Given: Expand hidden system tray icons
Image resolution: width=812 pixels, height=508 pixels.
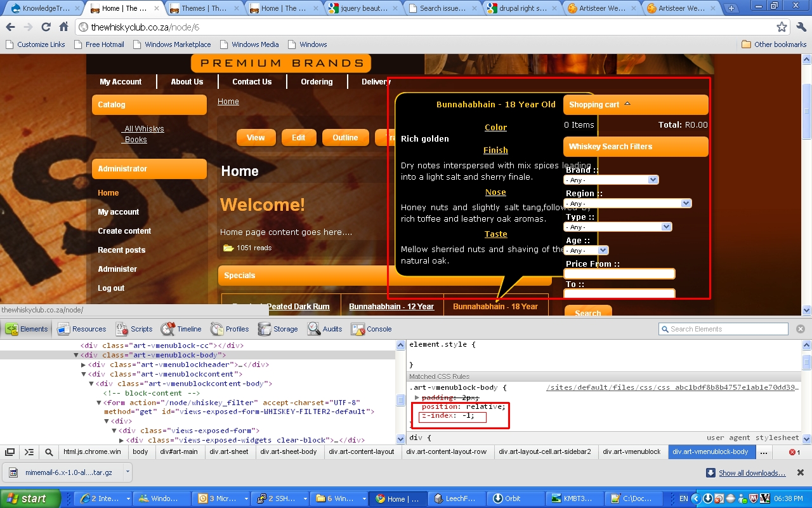Looking at the screenshot, I should click(696, 498).
